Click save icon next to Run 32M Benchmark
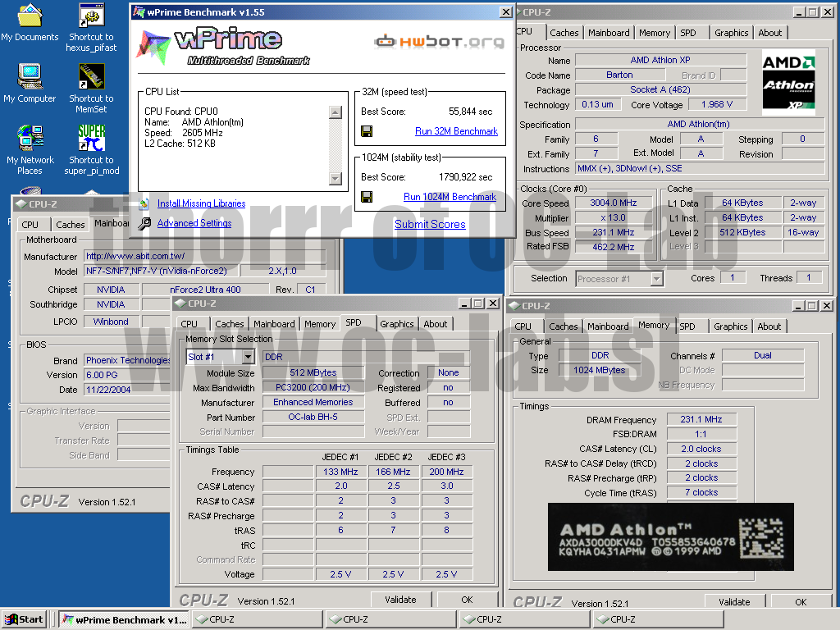Viewport: 840px width, 630px height. pyautogui.click(x=367, y=131)
